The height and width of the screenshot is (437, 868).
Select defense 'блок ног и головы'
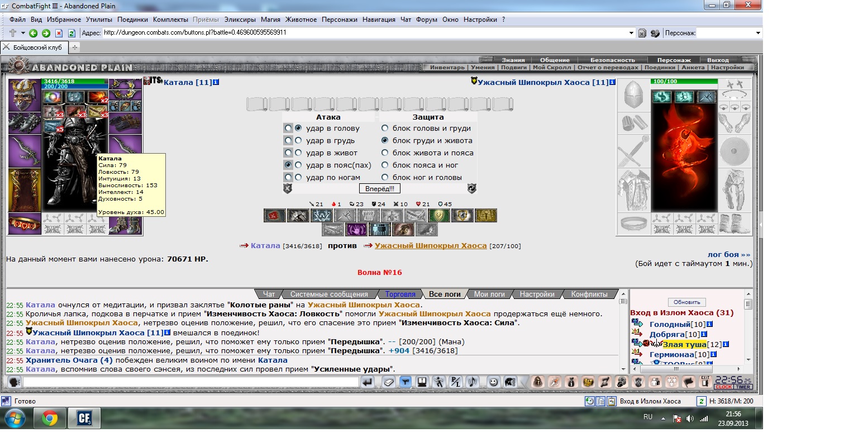click(385, 177)
